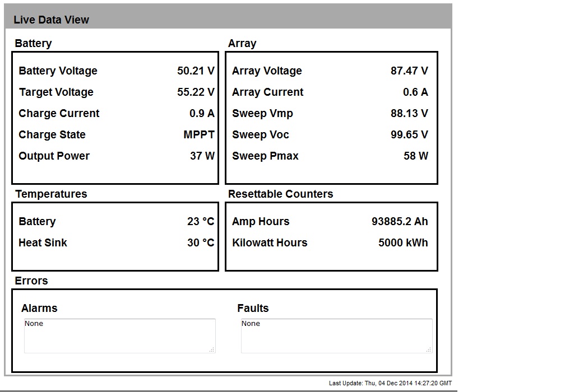The image size is (565, 392).
Task: Select the Battery Voltage value 50.21 V
Action: 196,71
